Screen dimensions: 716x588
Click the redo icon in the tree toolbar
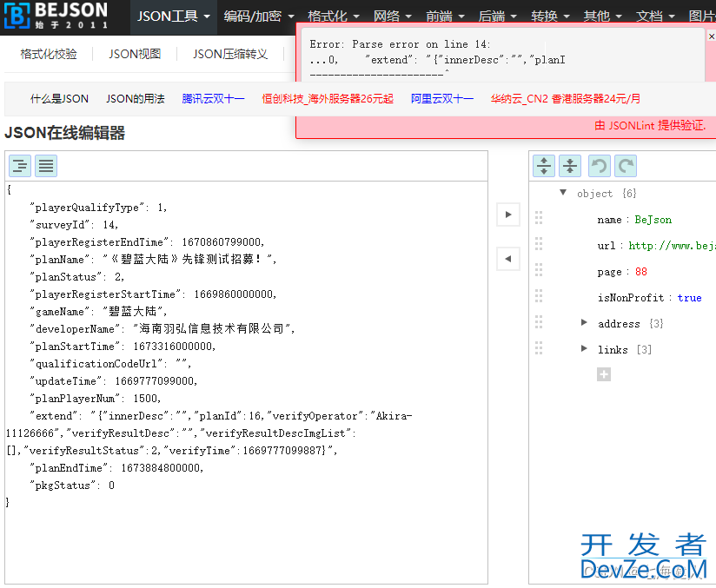pos(625,166)
